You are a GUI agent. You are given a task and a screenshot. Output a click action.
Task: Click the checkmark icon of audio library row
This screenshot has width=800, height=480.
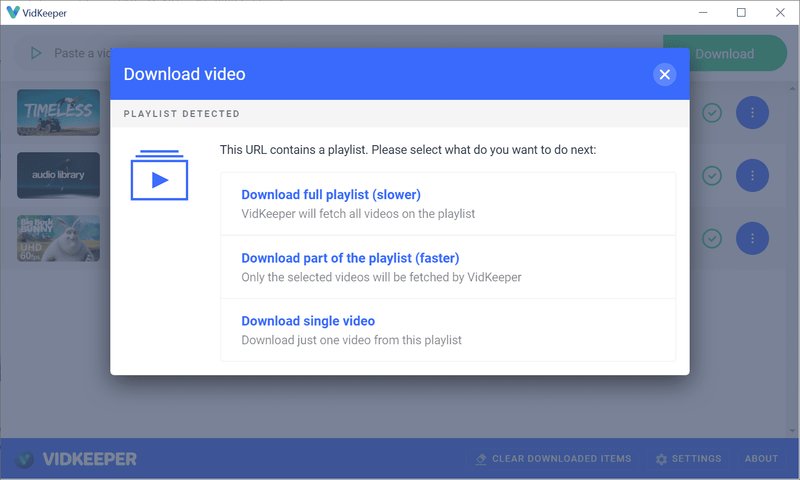712,175
